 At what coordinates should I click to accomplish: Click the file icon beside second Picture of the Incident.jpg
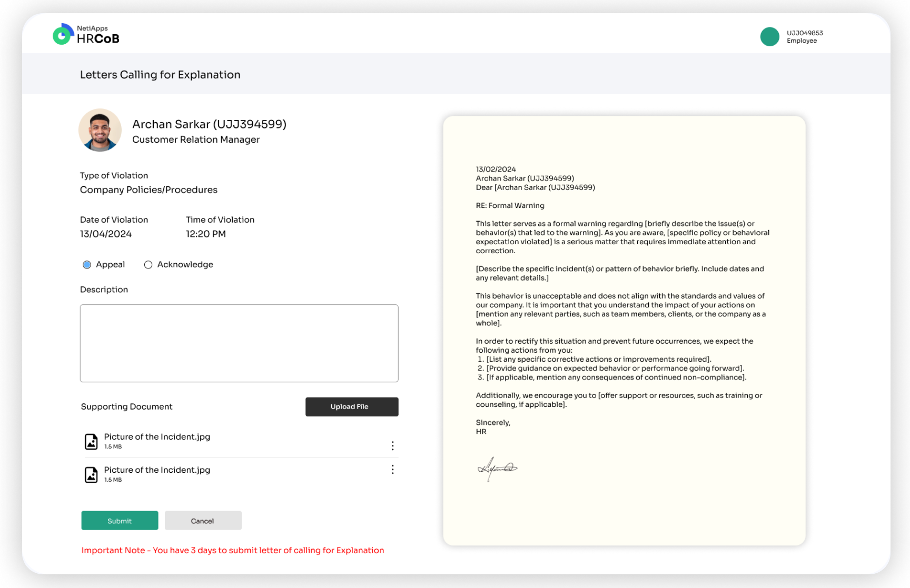91,474
